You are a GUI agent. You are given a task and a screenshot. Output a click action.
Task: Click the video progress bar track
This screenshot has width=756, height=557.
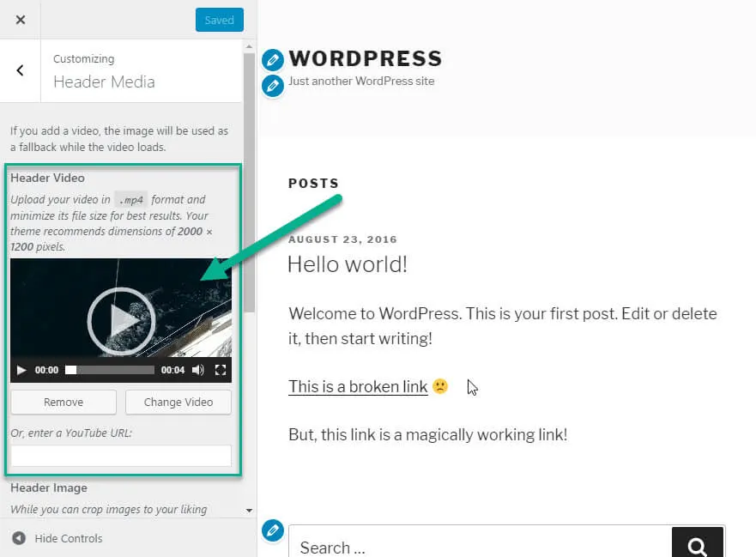click(110, 370)
